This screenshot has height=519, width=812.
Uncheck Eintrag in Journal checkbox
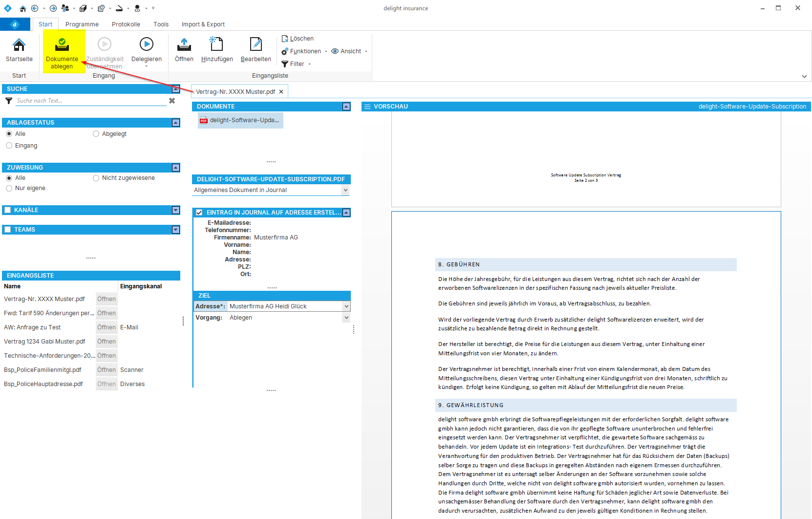(x=199, y=213)
